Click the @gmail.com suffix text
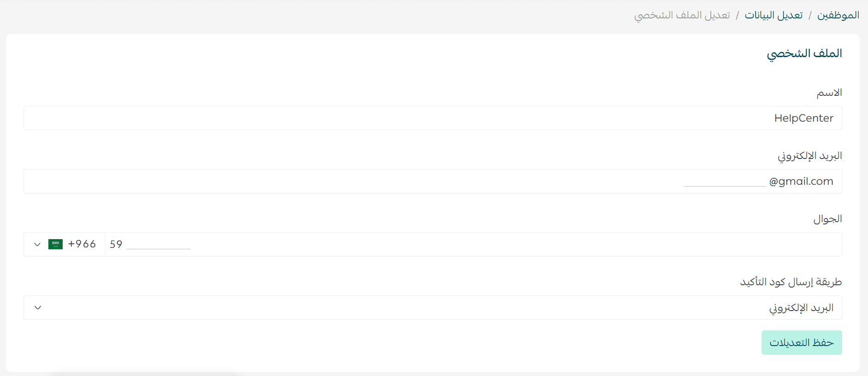Viewport: 868px width, 376px height. click(x=801, y=181)
